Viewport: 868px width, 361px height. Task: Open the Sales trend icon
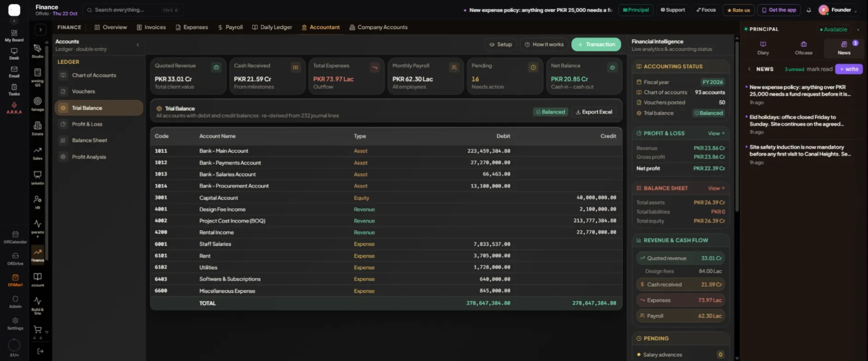click(x=38, y=153)
